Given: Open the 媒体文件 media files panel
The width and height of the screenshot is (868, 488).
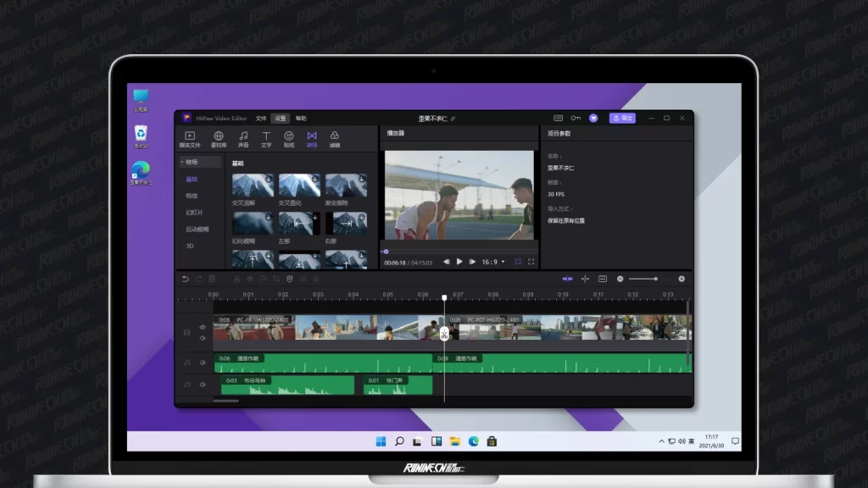Looking at the screenshot, I should click(x=190, y=138).
